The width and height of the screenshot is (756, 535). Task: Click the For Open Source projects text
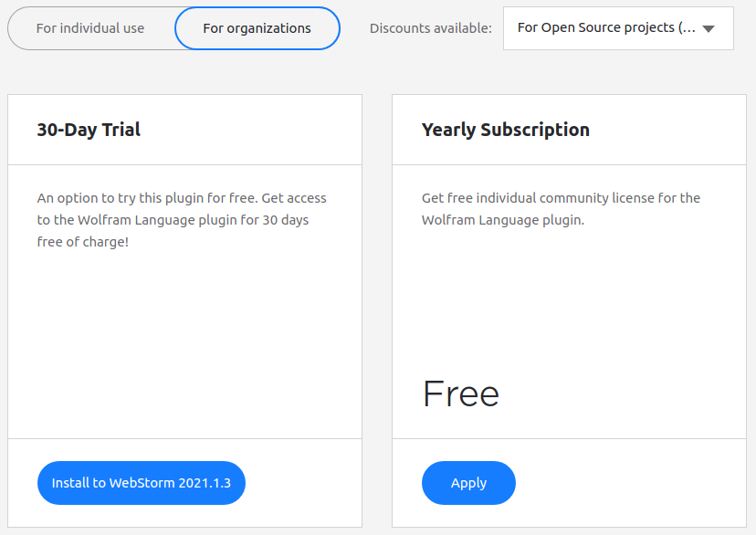point(606,27)
